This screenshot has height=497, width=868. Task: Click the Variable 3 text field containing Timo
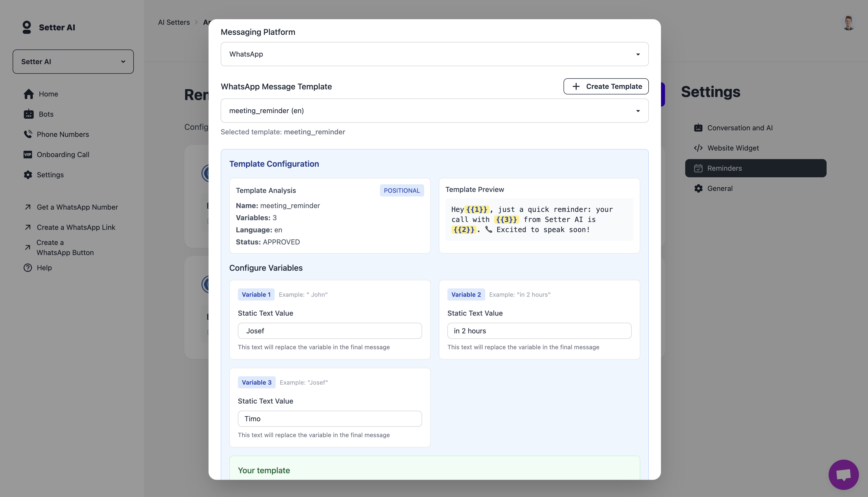(329, 418)
